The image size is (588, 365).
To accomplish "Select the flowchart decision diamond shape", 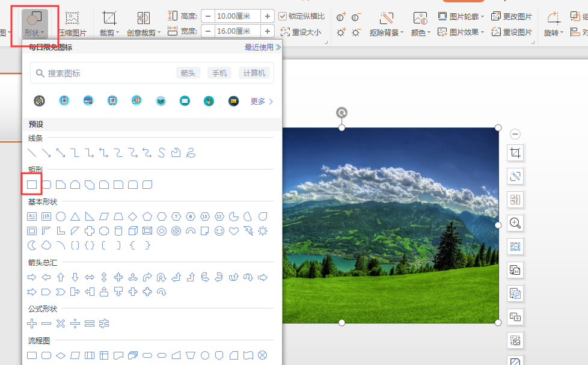I will click(x=61, y=355).
